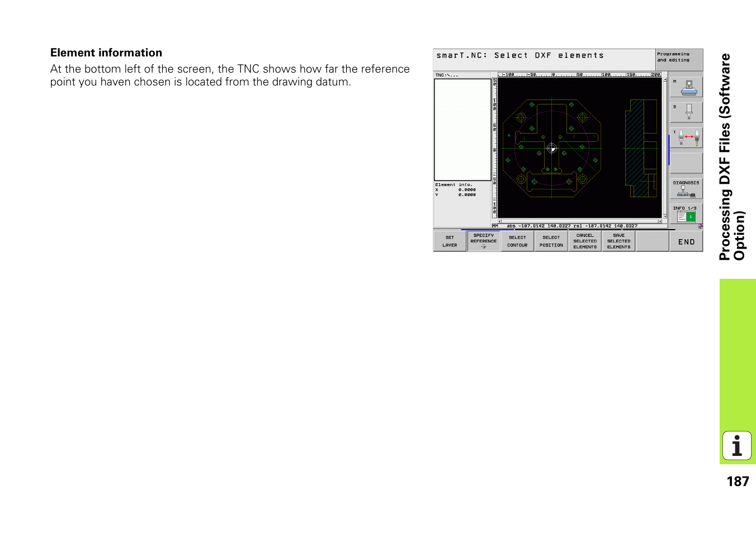Image resolution: width=756 pixels, height=533 pixels.
Task: Click the vertical scroll down arrow
Action: pos(665,216)
